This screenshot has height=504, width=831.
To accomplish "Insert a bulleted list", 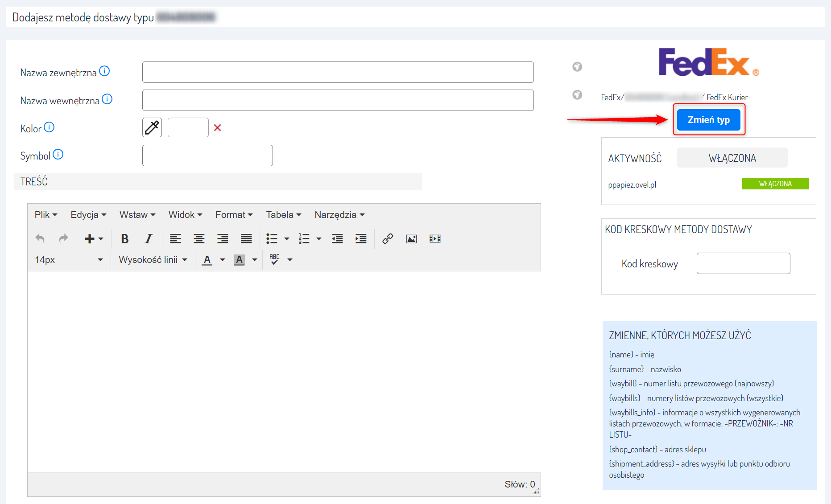I will coord(272,239).
